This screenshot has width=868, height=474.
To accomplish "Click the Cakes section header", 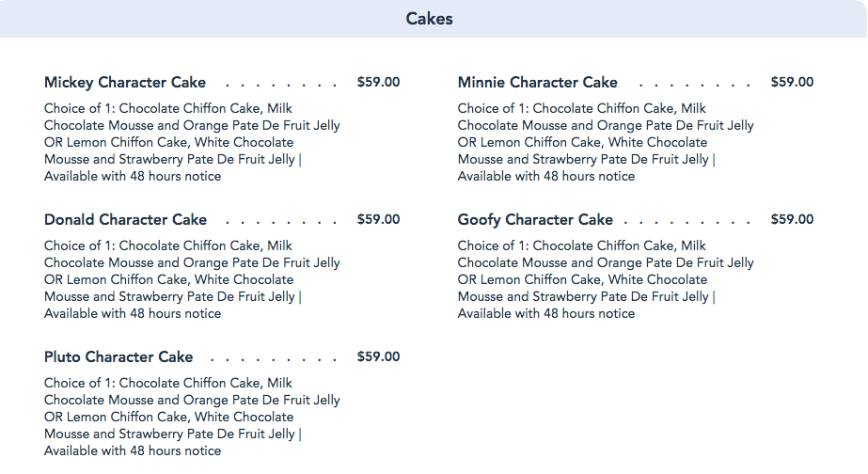I will coord(430,19).
